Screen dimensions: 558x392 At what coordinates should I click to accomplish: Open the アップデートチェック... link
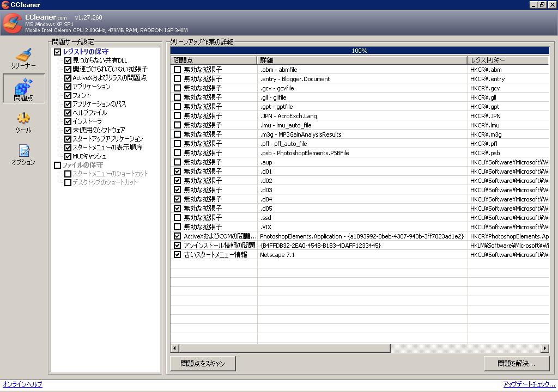[x=529, y=384]
